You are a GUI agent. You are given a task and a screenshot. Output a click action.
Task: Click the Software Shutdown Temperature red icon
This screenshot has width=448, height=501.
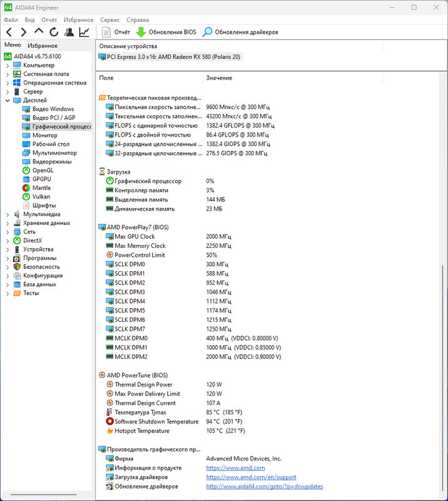pyautogui.click(x=110, y=421)
